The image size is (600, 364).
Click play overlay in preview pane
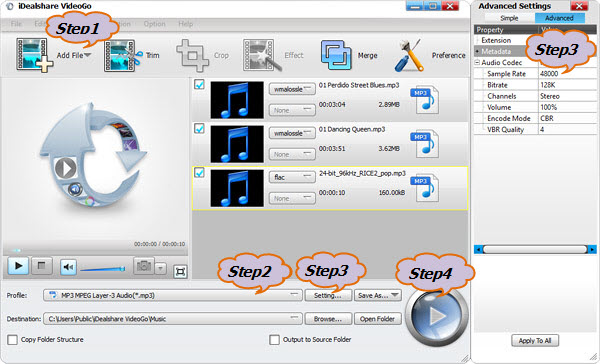65,168
